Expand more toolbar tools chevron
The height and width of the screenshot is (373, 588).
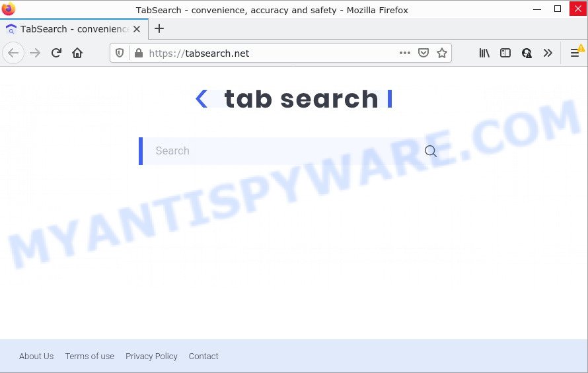click(x=548, y=53)
